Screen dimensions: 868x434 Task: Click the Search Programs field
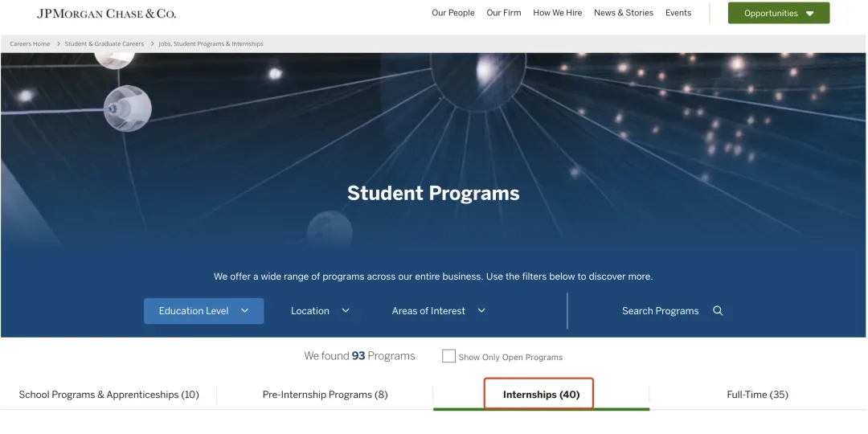(x=660, y=311)
